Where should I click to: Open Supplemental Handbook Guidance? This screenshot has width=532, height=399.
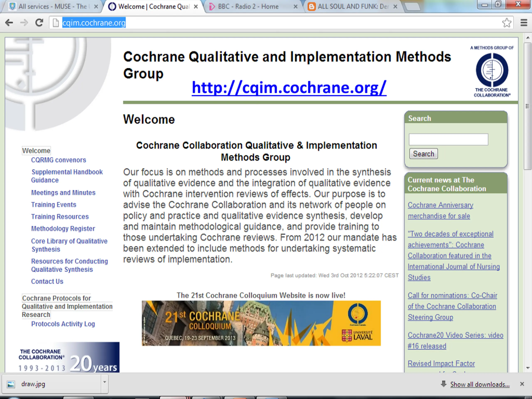(x=67, y=176)
